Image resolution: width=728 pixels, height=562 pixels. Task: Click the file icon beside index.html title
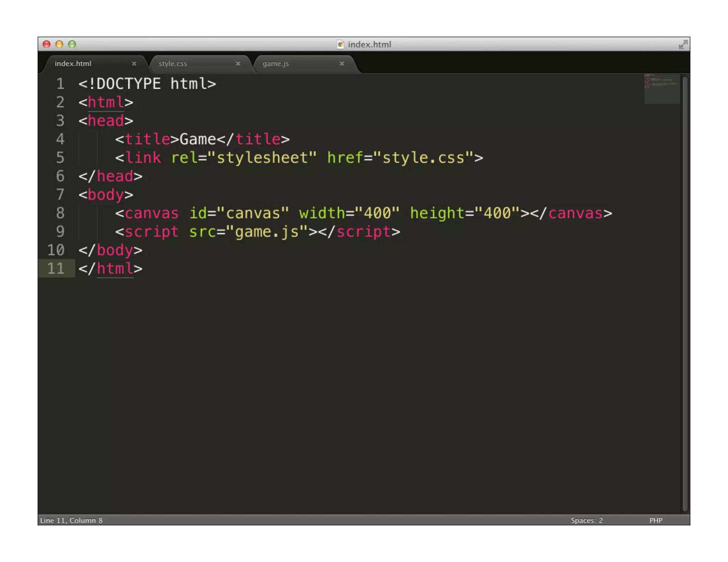click(340, 44)
